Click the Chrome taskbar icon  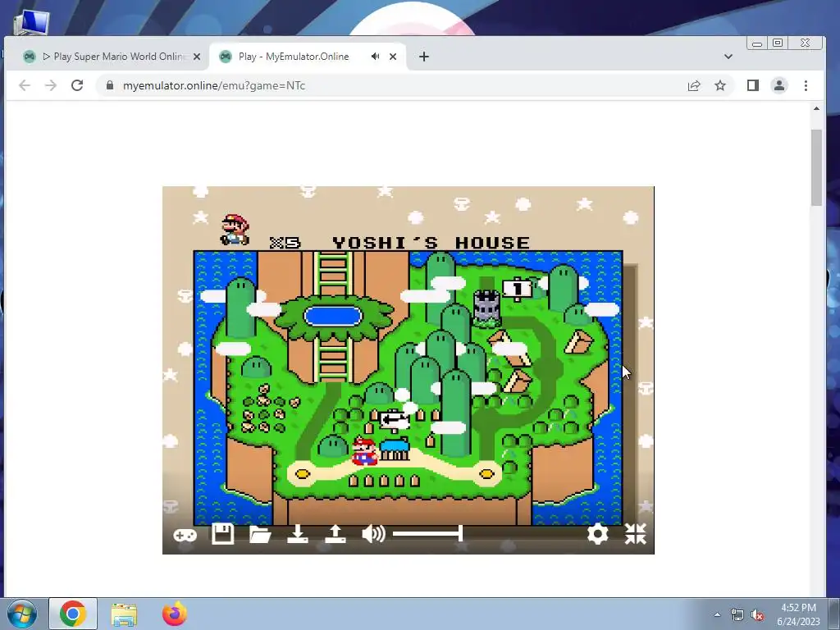73,614
